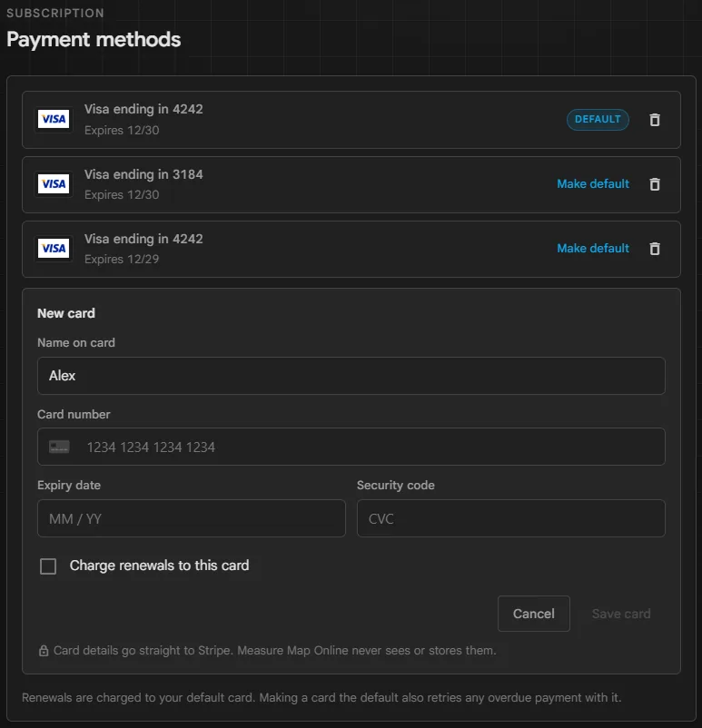Click the card icon in Card number field
This screenshot has width=702, height=728.
(59, 448)
